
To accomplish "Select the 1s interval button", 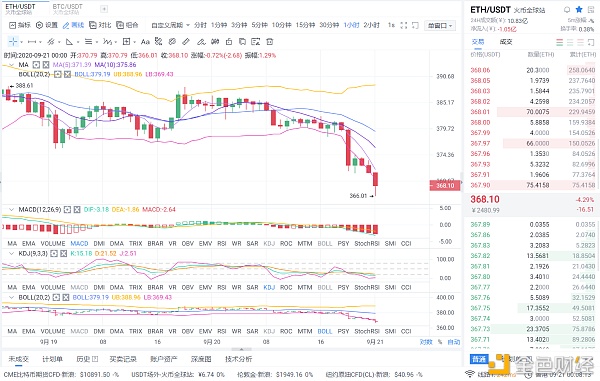I will pyautogui.click(x=391, y=25).
